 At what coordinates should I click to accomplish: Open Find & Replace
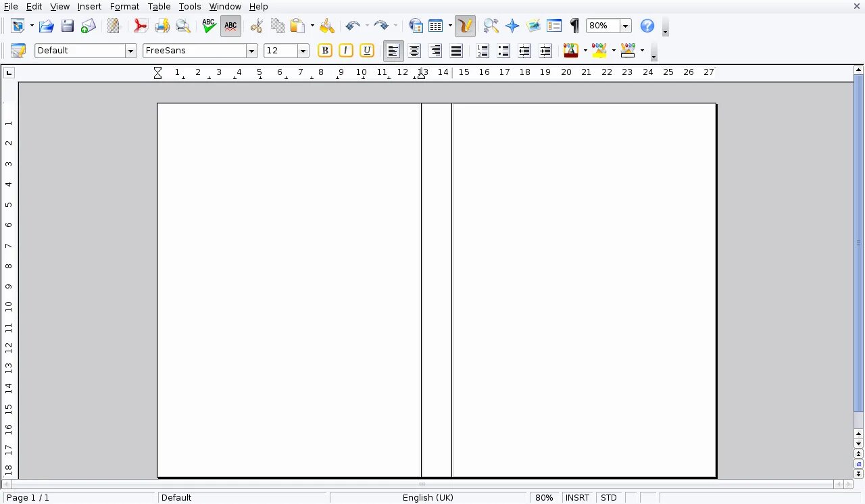[491, 26]
